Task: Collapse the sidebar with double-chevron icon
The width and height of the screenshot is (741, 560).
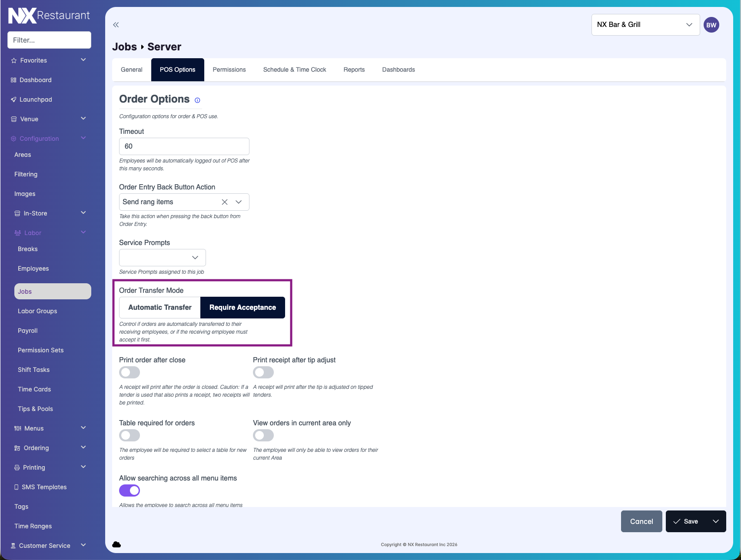Action: (x=116, y=25)
